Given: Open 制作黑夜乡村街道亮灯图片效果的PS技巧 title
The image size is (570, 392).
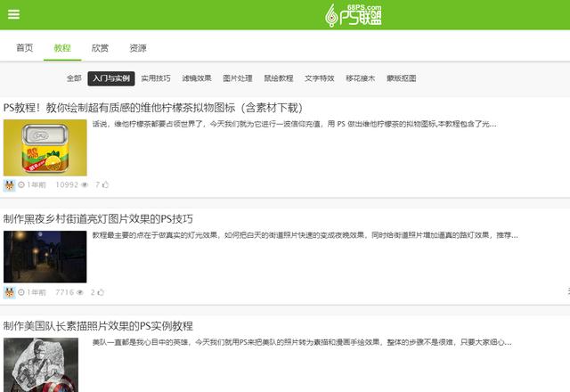Looking at the screenshot, I should point(98,219).
